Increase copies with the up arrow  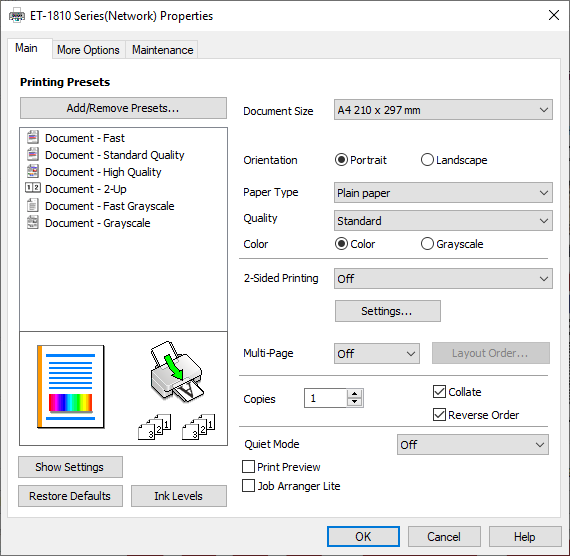(354, 394)
